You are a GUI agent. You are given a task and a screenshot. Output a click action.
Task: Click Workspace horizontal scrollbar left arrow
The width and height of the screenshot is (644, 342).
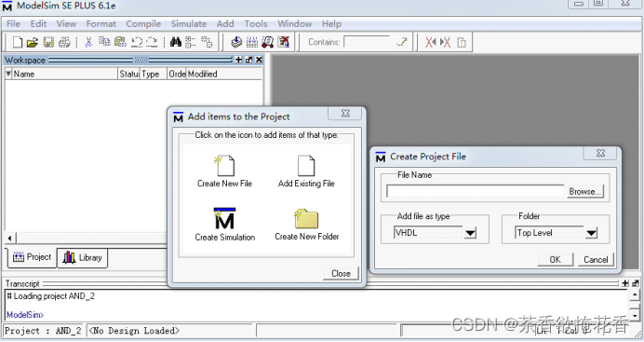click(x=10, y=238)
